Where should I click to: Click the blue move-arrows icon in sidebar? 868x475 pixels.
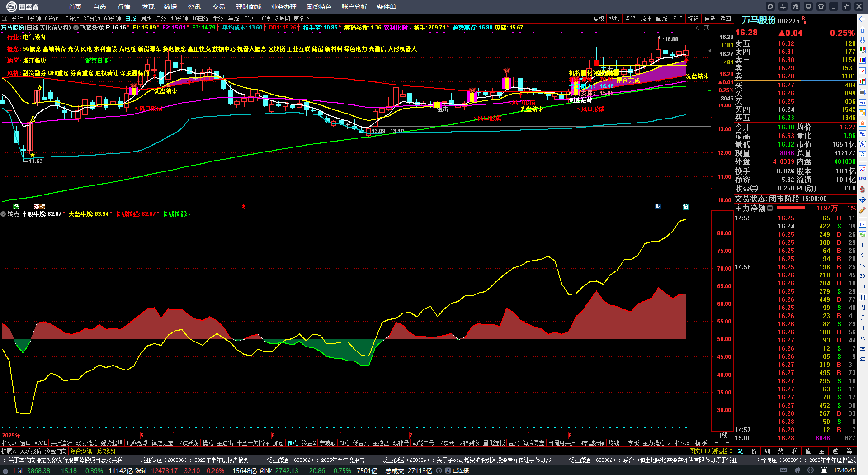[x=863, y=199]
